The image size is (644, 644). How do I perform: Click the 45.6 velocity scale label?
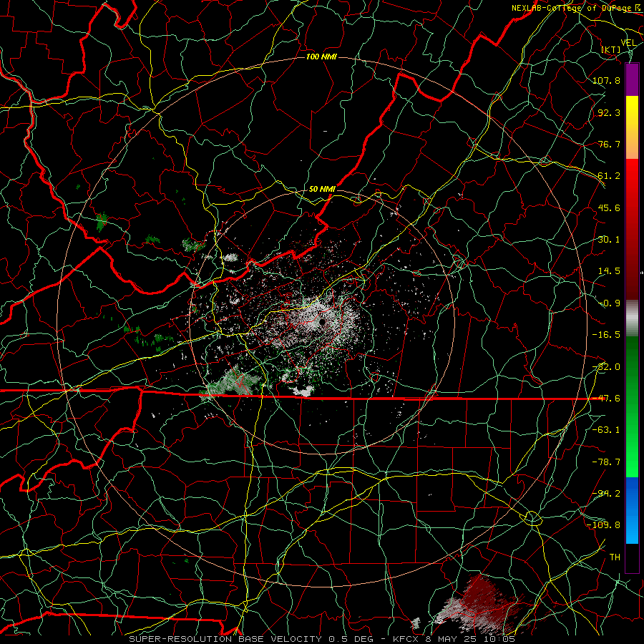pyautogui.click(x=609, y=208)
